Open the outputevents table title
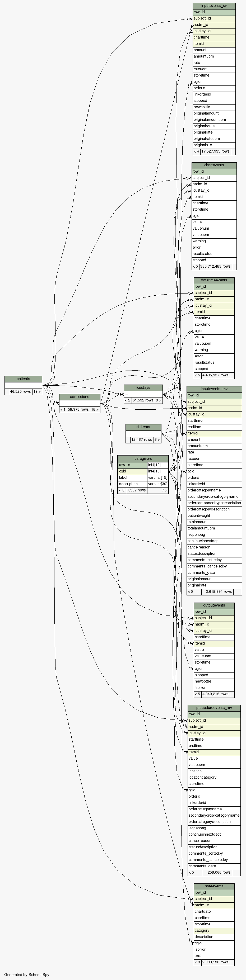Screen dimensions: 246x980 [x=214, y=605]
